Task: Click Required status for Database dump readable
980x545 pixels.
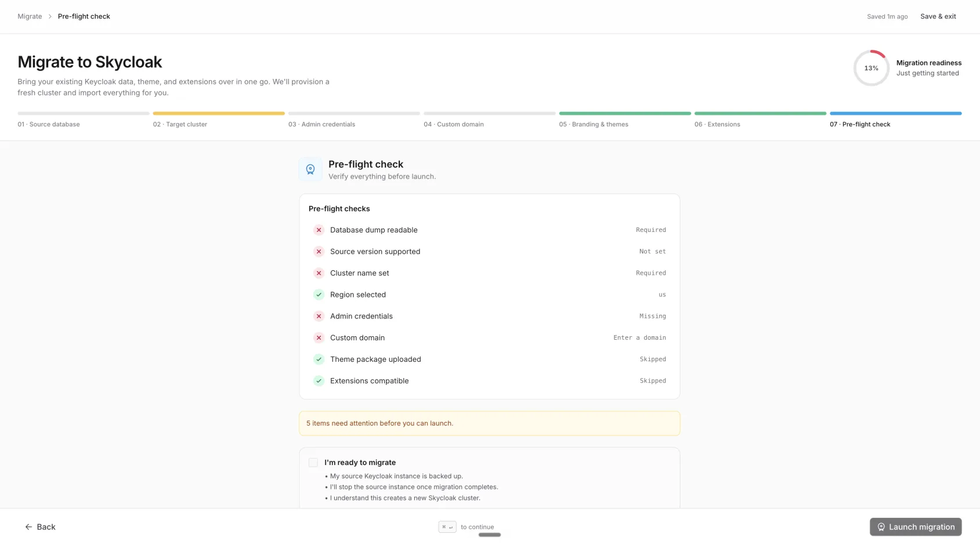Action: pyautogui.click(x=651, y=230)
